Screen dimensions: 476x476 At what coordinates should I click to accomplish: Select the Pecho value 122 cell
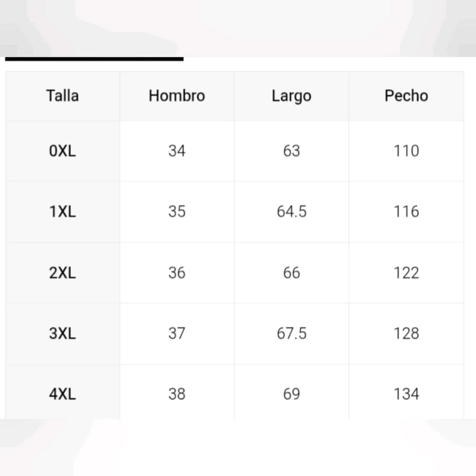[406, 273]
